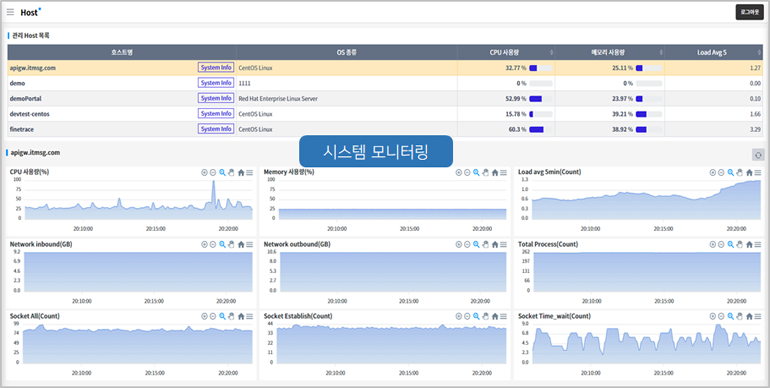770x388 pixels.
Task: Refresh the apigw.itmsg.com charts with reload icon
Action: pos(758,155)
